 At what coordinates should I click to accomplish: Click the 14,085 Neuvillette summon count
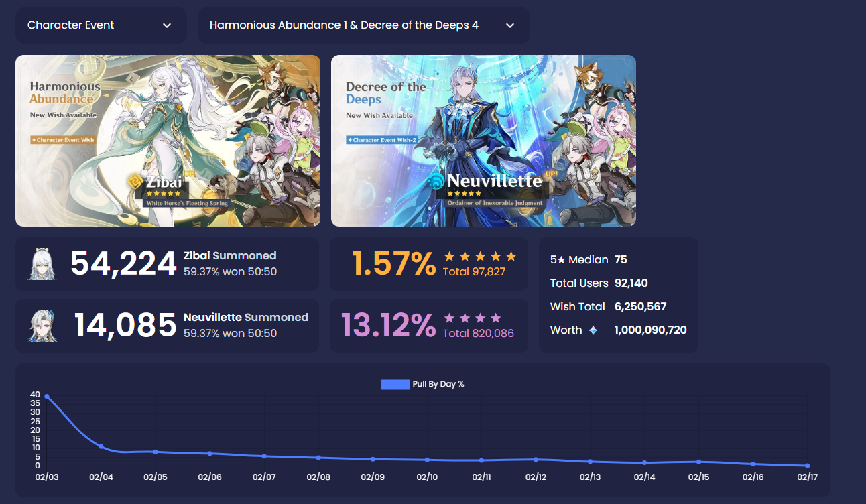click(125, 326)
